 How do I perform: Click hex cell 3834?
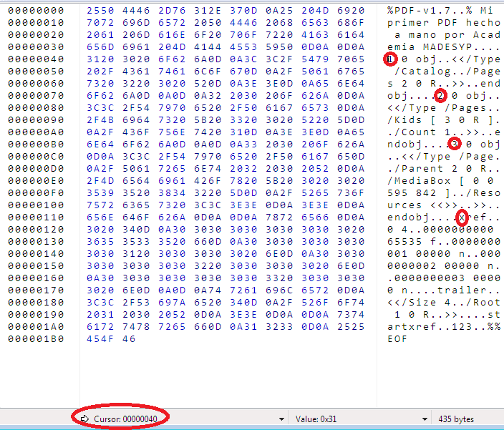coord(172,193)
